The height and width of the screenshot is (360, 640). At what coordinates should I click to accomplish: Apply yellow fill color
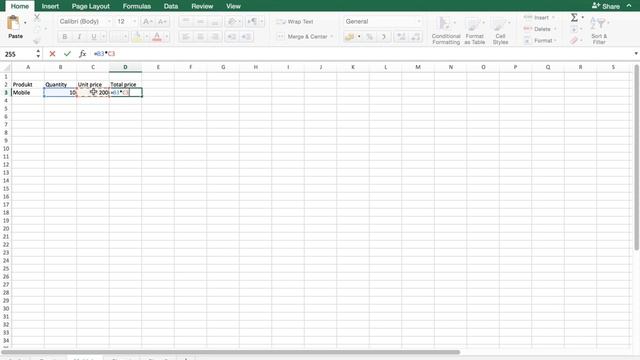pyautogui.click(x=137, y=37)
